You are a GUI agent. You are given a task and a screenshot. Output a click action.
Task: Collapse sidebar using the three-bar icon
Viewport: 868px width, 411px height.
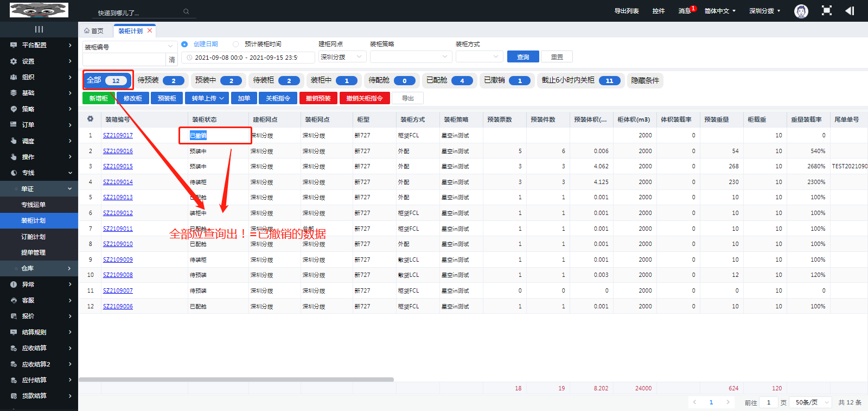point(39,29)
